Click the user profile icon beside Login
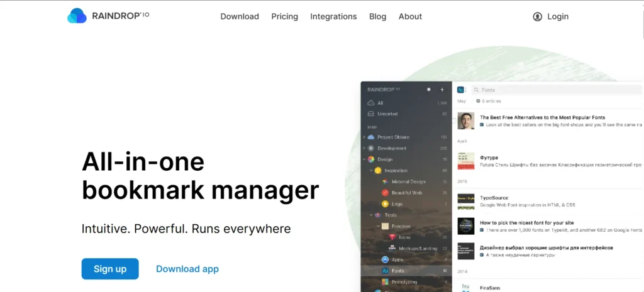Viewport: 644px width, 292px height. (537, 17)
